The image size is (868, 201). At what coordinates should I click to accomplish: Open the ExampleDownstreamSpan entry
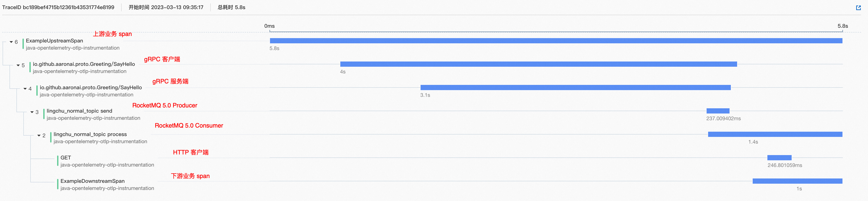tap(92, 181)
